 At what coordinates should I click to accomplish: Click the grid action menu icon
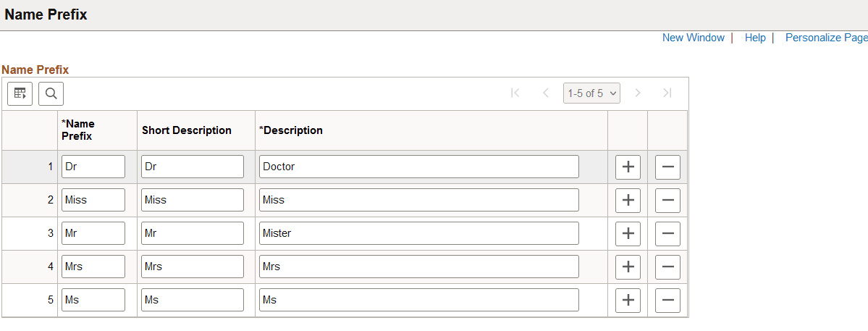[20, 93]
